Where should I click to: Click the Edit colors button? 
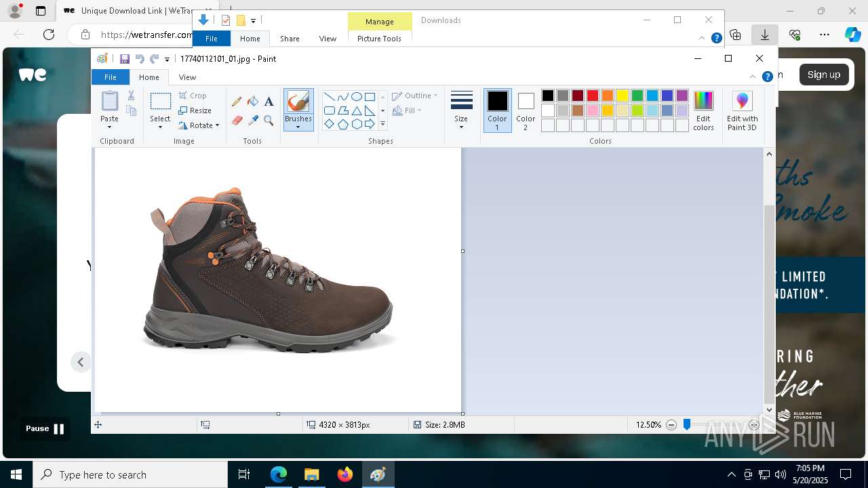tap(703, 111)
